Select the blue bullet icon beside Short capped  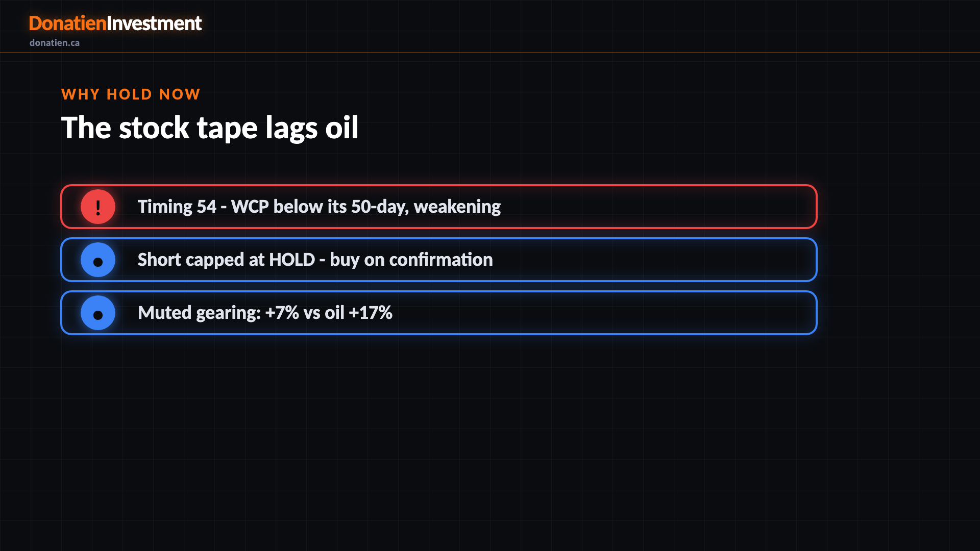(98, 260)
